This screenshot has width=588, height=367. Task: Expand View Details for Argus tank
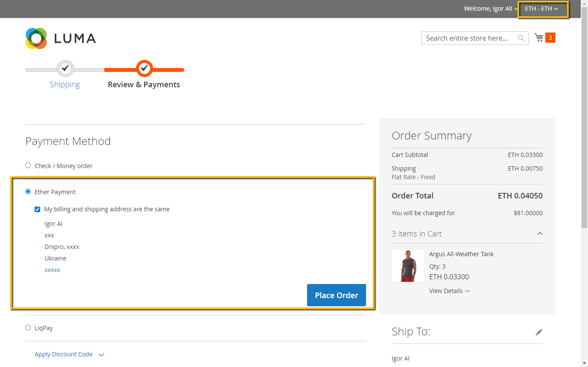(449, 291)
